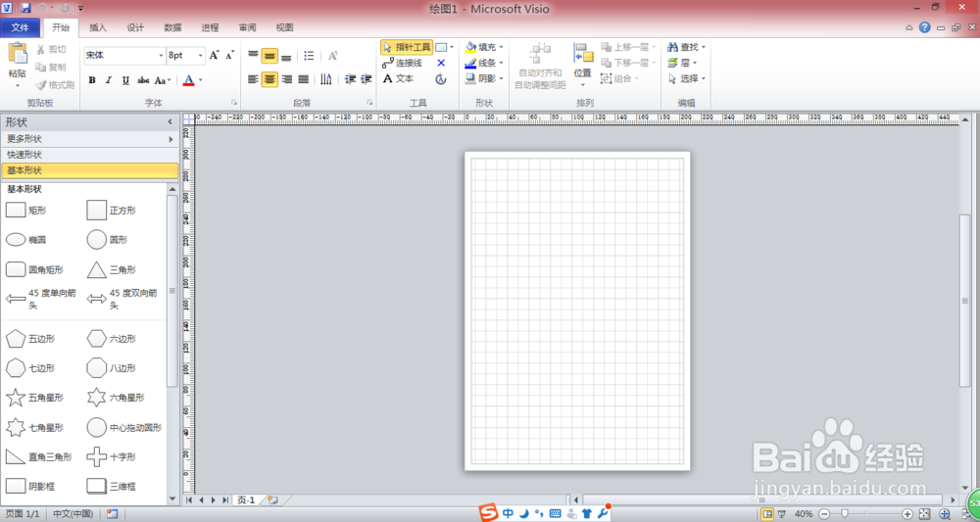Click the blue Help question mark icon
This screenshot has width=980, height=522.
924,27
